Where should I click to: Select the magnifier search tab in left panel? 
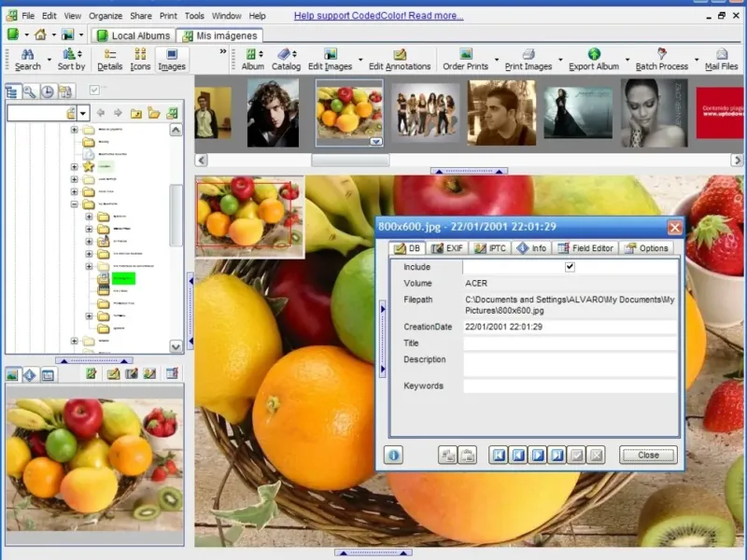pos(30,91)
